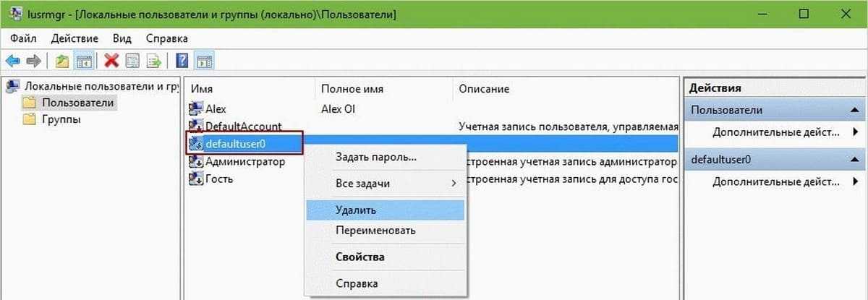Click the Up one level folder icon
Viewport: 868px width, 300px height.
coord(62,61)
